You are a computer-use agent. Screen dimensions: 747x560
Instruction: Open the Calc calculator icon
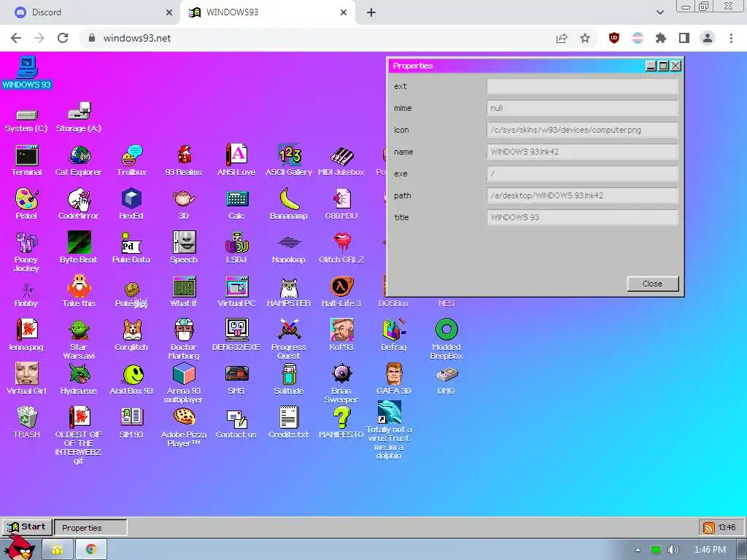coord(236,204)
